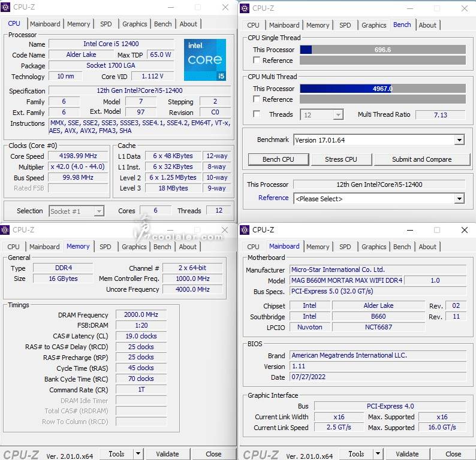
Task: Click the CAS# Latency value 19.0 clocks
Action: point(141,336)
